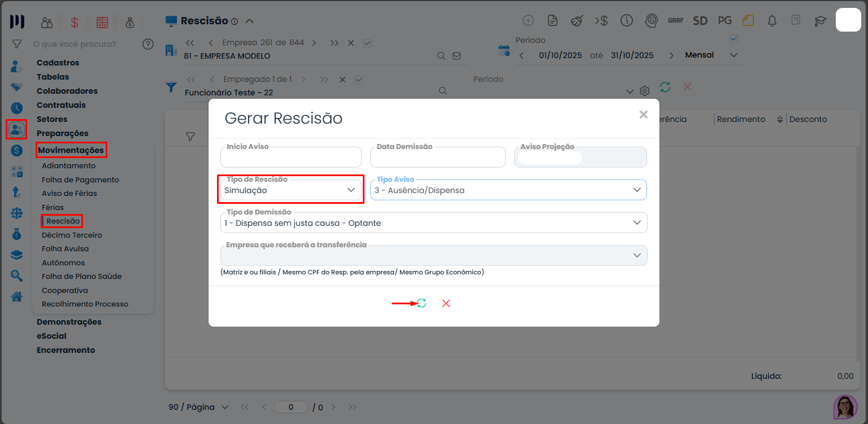Open the Décimo Terceiro menu item
The width and height of the screenshot is (868, 424).
pyautogui.click(x=71, y=235)
